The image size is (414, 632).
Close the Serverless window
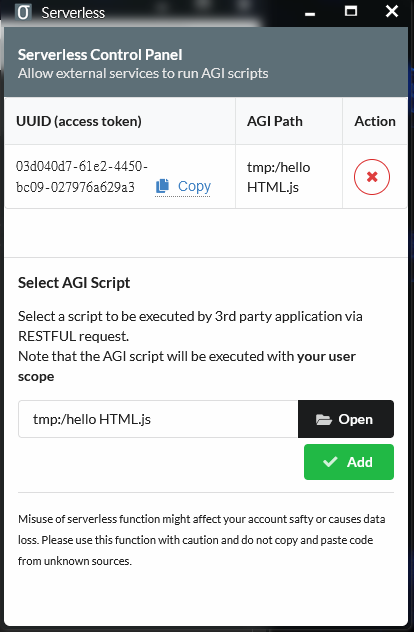point(392,11)
